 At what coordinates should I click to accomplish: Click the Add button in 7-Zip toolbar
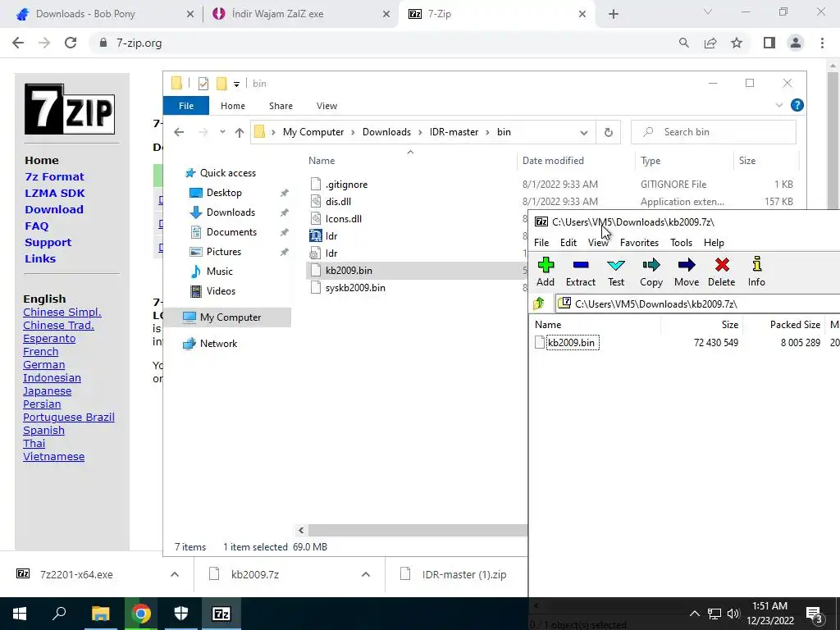(546, 272)
